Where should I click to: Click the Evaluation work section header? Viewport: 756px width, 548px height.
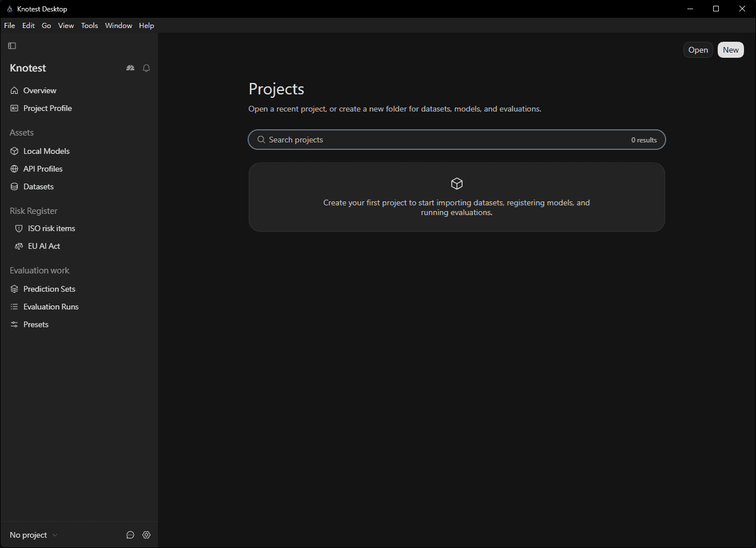click(39, 270)
